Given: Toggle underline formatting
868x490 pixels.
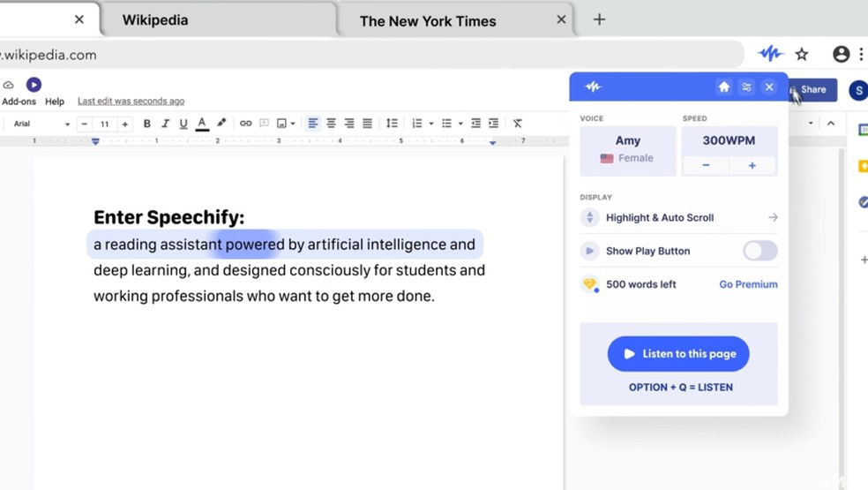Looking at the screenshot, I should pyautogui.click(x=183, y=124).
